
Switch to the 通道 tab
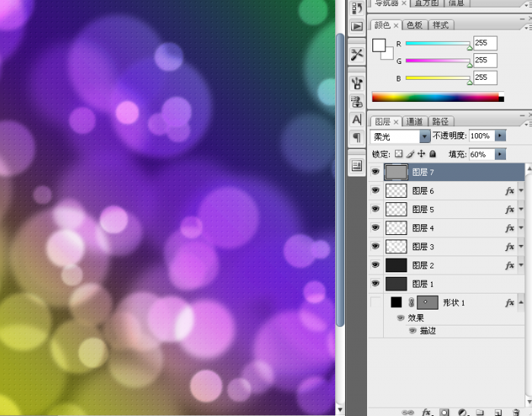point(414,121)
